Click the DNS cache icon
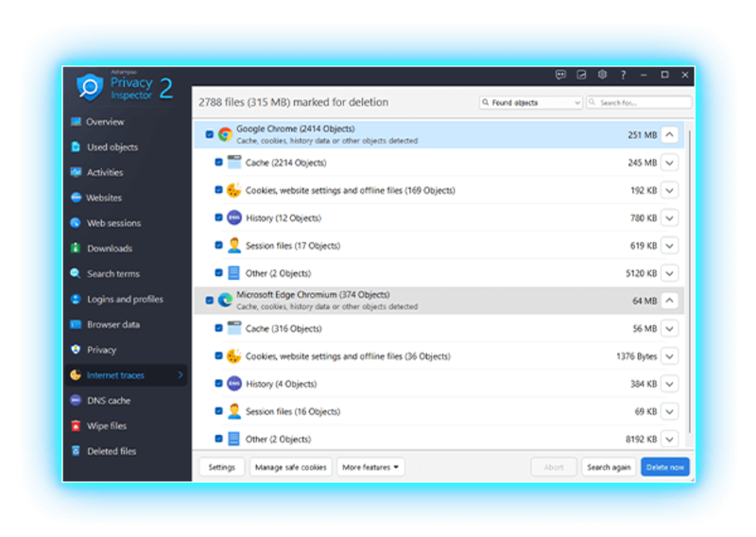This screenshot has height=537, width=756. pyautogui.click(x=76, y=401)
